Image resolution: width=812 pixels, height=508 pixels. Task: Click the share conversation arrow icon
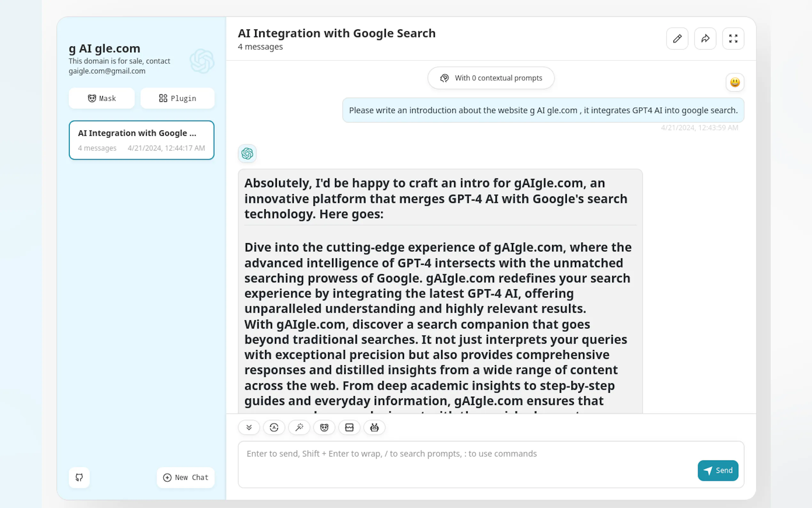(705, 39)
